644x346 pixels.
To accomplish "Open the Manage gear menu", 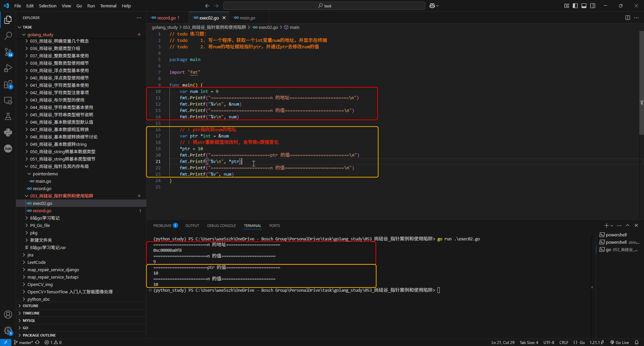I will click(8, 331).
